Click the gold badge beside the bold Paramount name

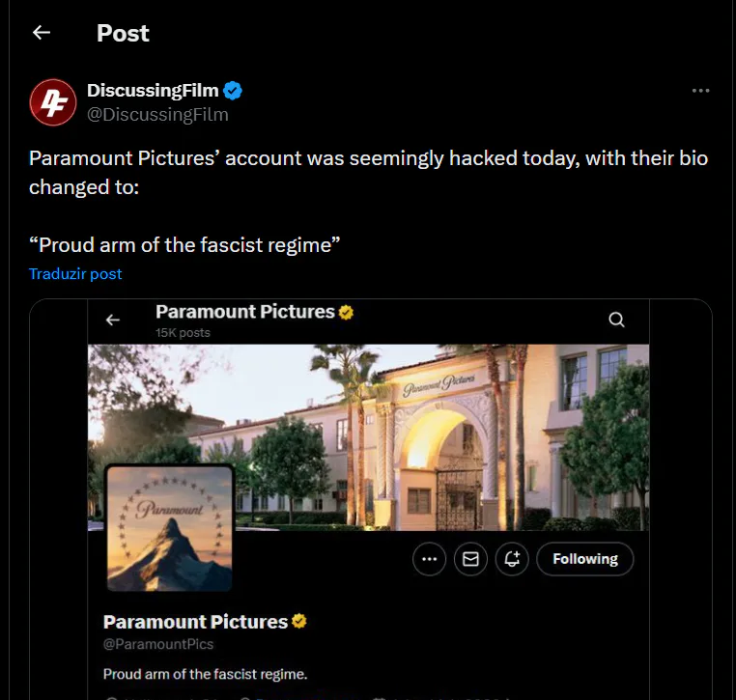pos(299,622)
